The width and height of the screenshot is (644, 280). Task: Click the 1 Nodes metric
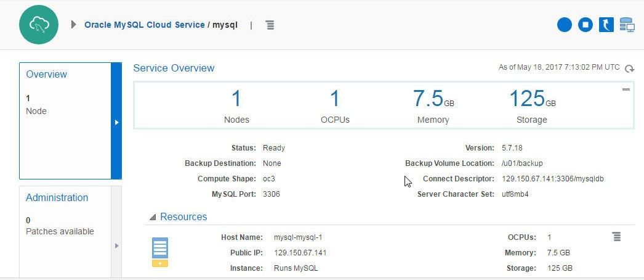click(x=236, y=107)
